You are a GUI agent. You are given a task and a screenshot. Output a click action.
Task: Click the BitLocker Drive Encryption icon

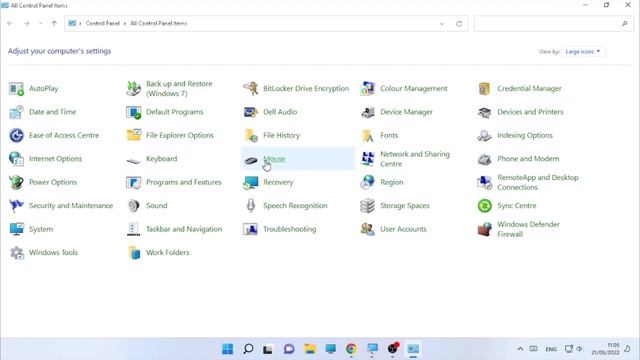(251, 89)
